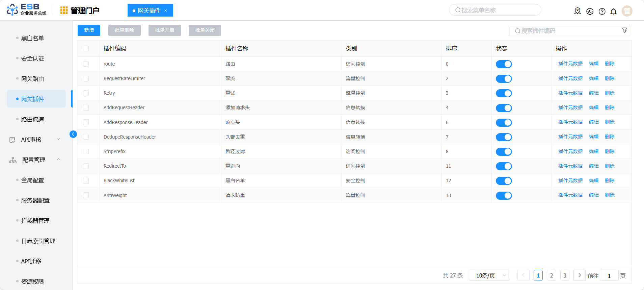Collapse the sidebar with the blue arrow button

click(73, 134)
